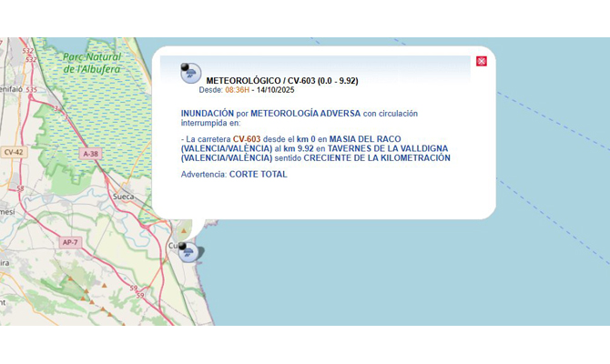The image size is (610, 364).
Task: Click the orange 08:36H start time
Action: click(237, 90)
